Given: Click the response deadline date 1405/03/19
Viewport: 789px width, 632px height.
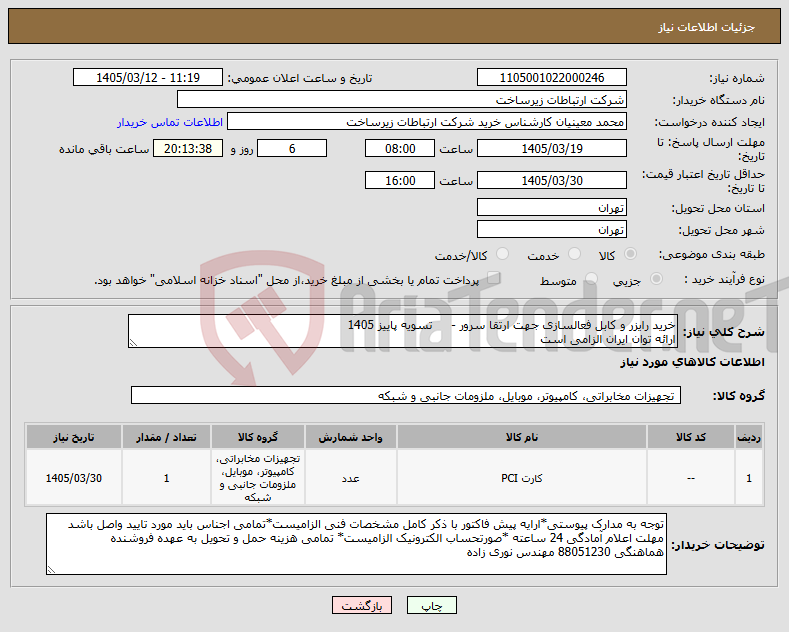Looking at the screenshot, I should (551, 148).
